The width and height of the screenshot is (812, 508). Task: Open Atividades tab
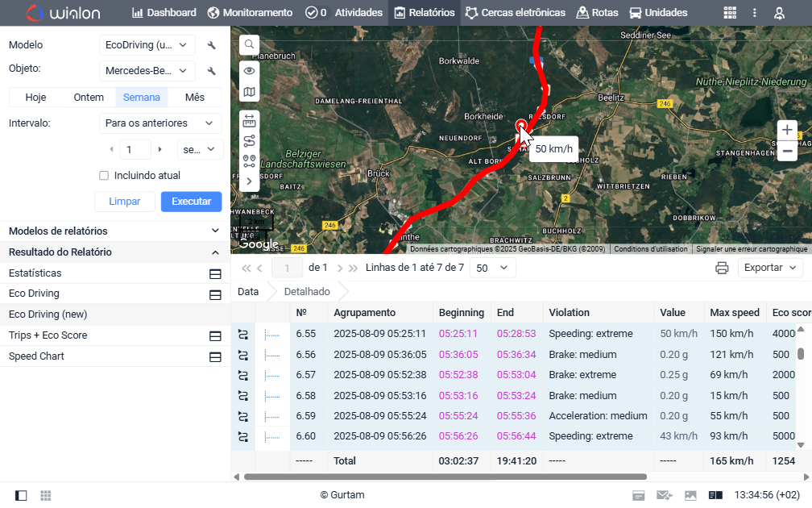(x=344, y=12)
